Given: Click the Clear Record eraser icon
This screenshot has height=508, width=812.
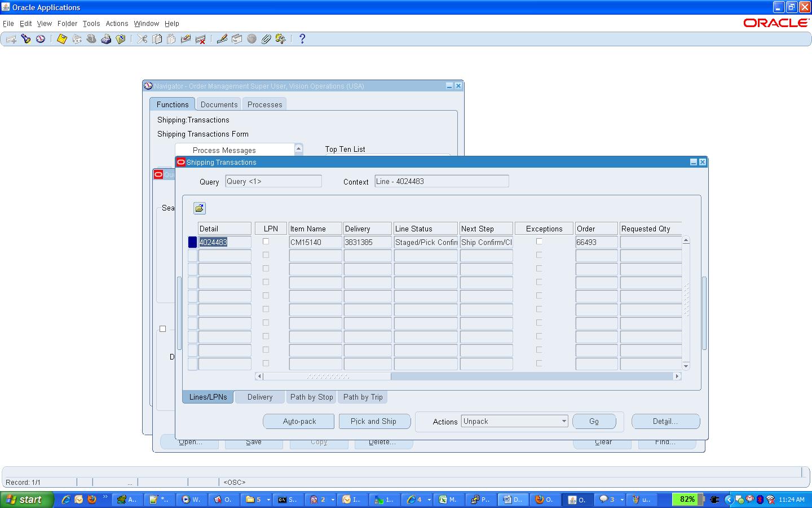Looking at the screenshot, I should point(186,39).
